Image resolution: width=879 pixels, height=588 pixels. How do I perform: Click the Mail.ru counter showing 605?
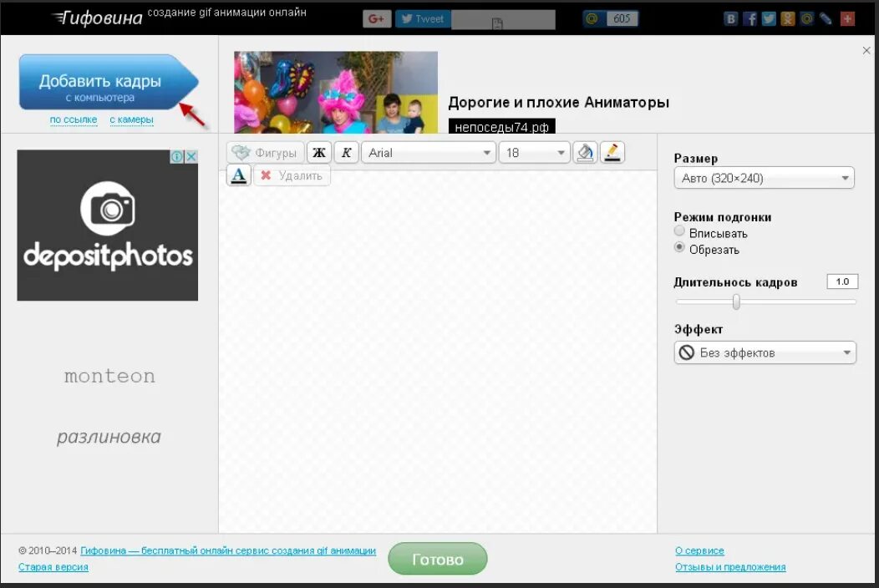611,18
